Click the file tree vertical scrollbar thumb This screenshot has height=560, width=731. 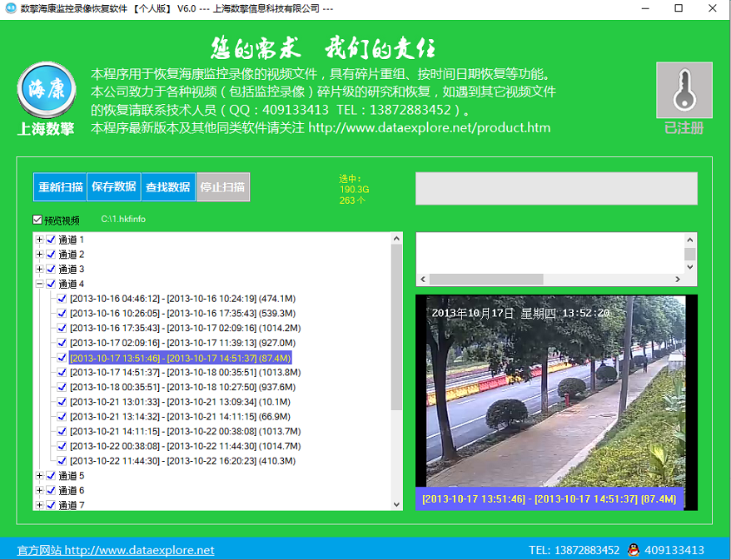coord(396,327)
